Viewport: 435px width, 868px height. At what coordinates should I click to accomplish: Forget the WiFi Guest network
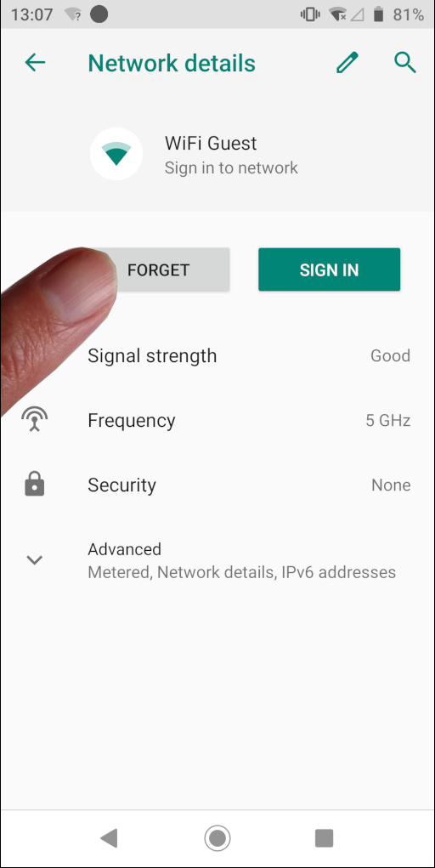[x=157, y=269]
